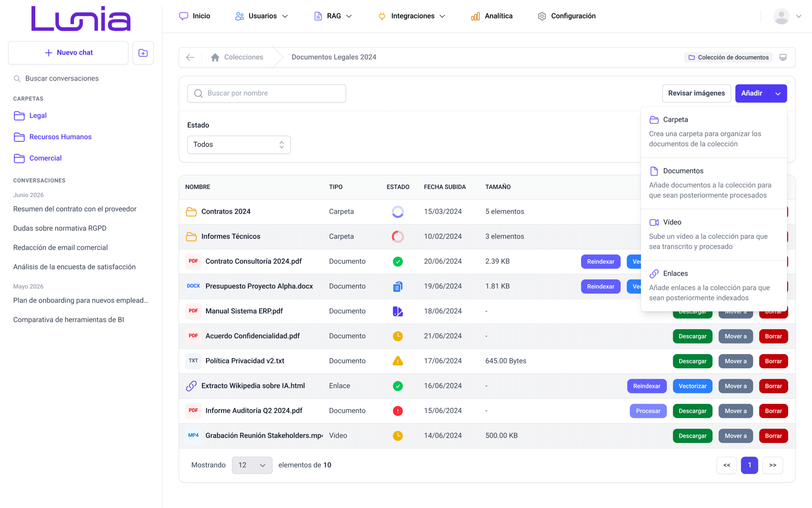The image size is (812, 508).
Task: Click the clock status of Acuerdo Confidencialidad.pdf
Action: coord(398,336)
